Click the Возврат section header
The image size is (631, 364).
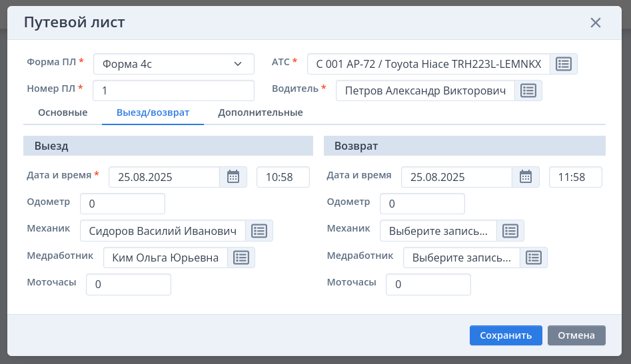tap(464, 146)
